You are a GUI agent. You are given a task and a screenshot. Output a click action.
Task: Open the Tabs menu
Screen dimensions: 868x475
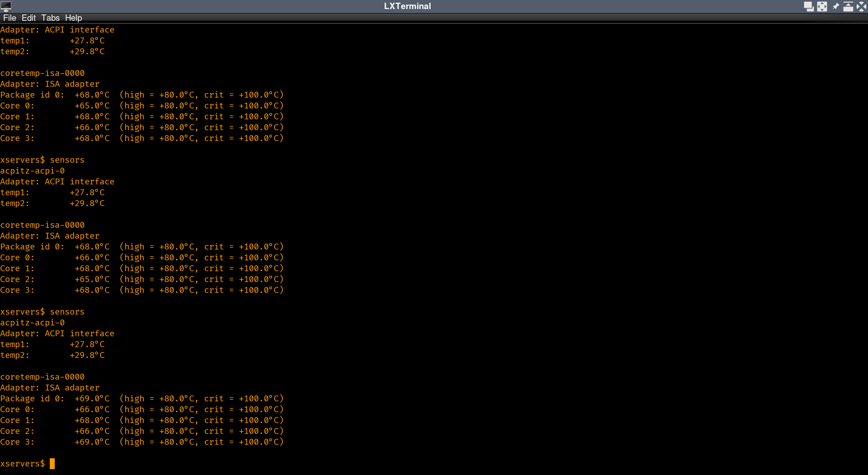click(x=50, y=18)
